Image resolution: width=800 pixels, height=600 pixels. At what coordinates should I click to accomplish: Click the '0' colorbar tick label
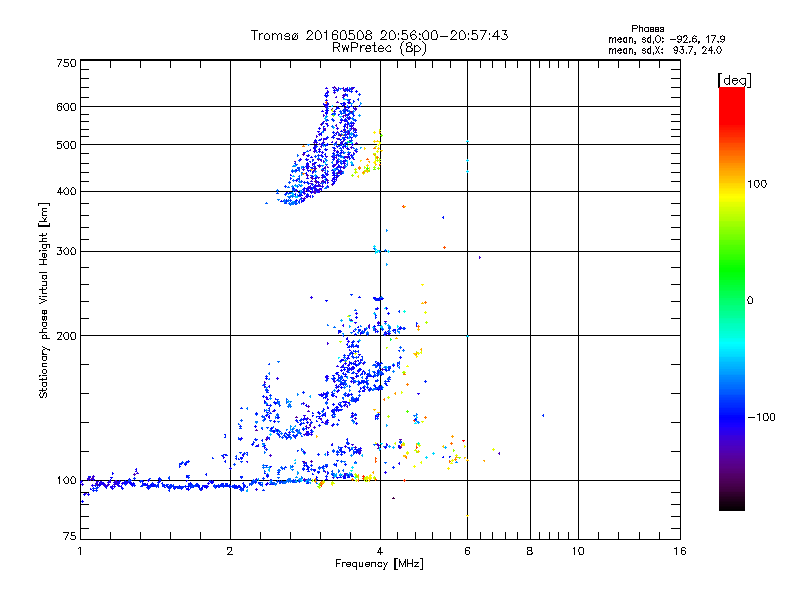tap(750, 301)
